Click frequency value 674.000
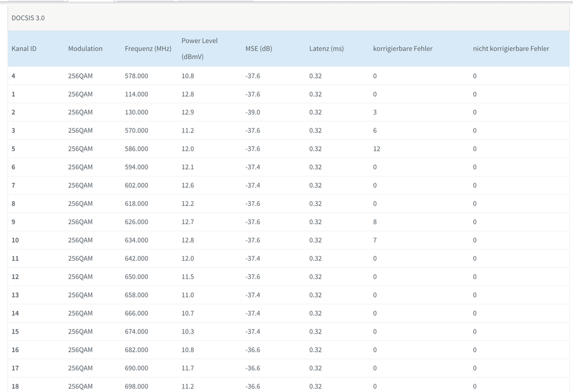 coord(137,331)
